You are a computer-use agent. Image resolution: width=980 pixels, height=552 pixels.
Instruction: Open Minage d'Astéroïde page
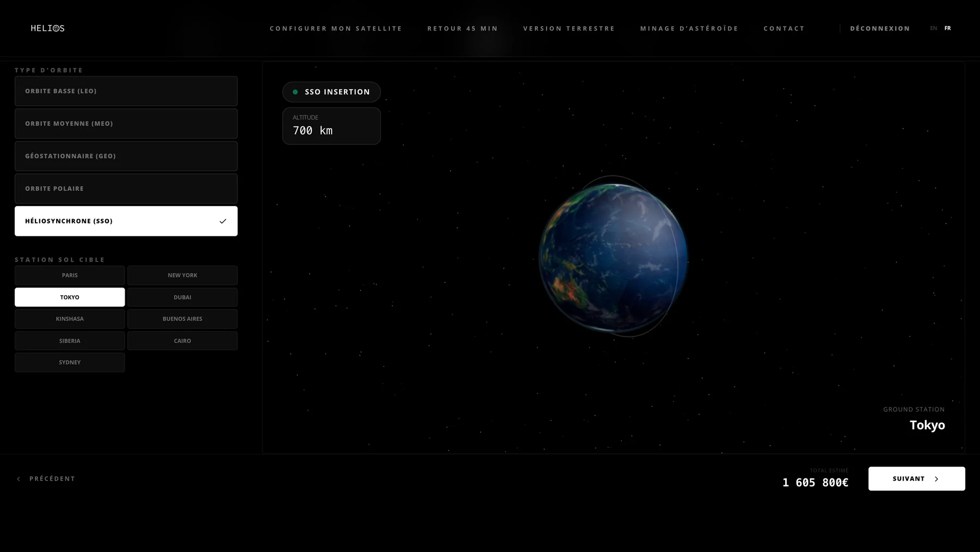coord(689,28)
